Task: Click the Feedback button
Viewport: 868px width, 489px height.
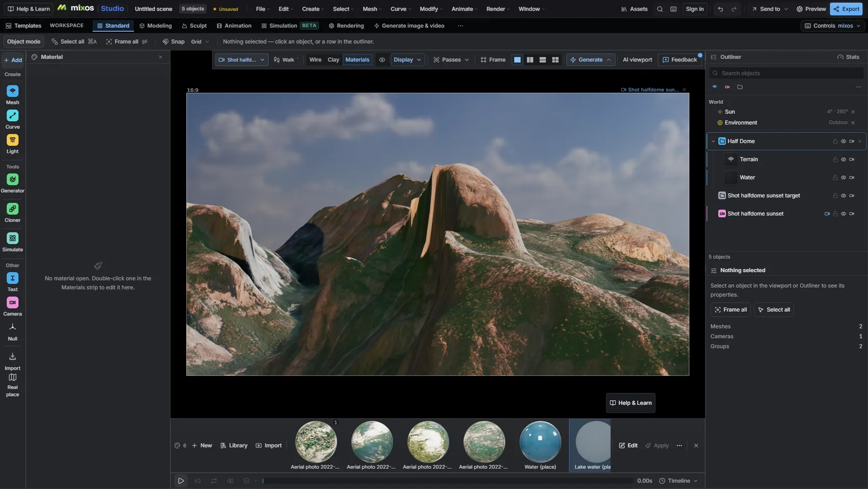Action: [680, 60]
